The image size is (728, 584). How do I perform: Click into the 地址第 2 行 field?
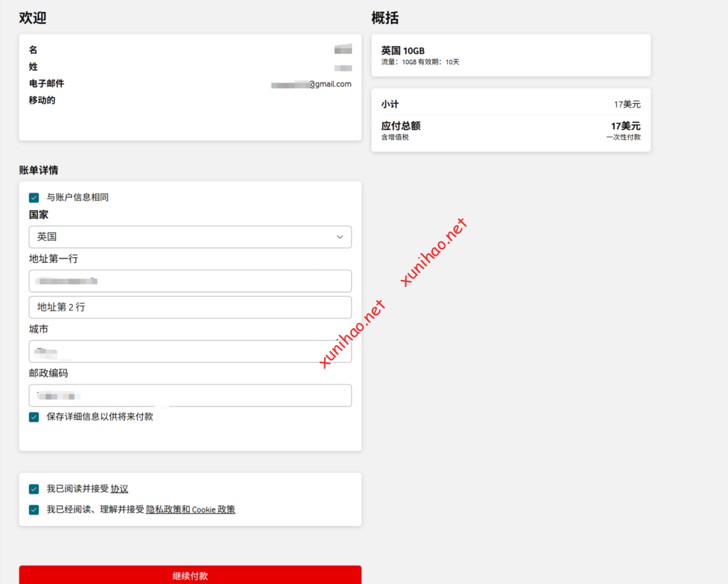tap(190, 307)
